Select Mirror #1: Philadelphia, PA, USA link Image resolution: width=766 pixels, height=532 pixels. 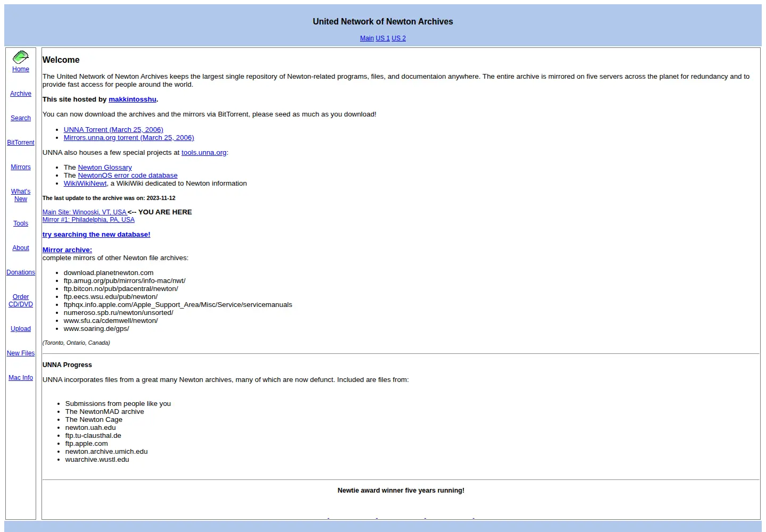[x=88, y=220]
